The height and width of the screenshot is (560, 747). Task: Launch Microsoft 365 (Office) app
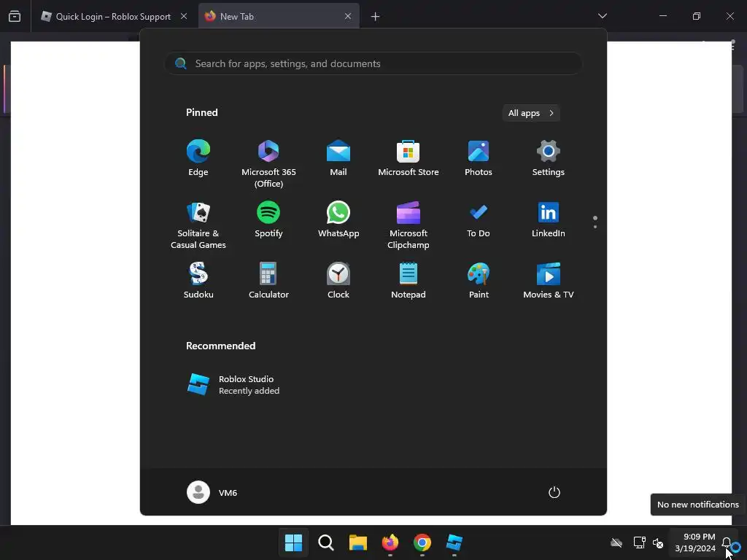pyautogui.click(x=268, y=164)
